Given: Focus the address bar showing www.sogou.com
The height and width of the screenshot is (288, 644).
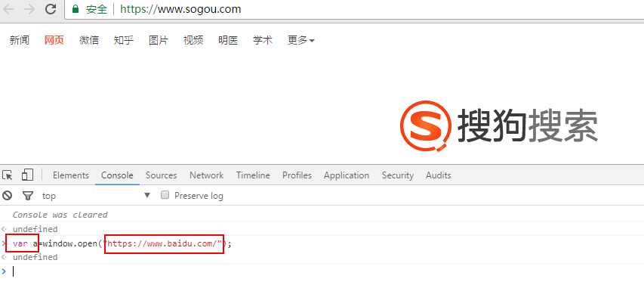Looking at the screenshot, I should coord(354,10).
